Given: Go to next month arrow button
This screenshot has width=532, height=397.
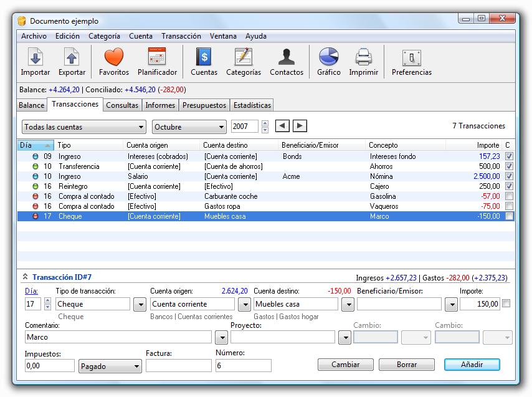Looking at the screenshot, I should (300, 126).
